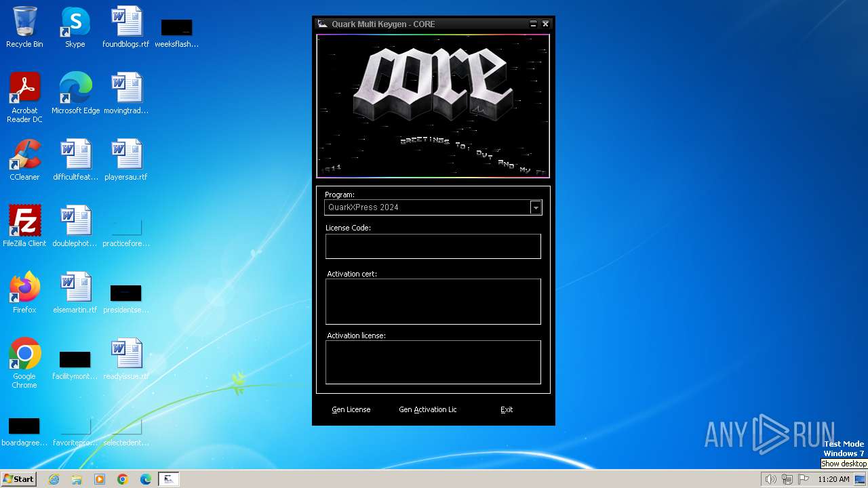Select the presidentse desktop file
Image resolution: width=868 pixels, height=488 pixels.
tap(126, 299)
